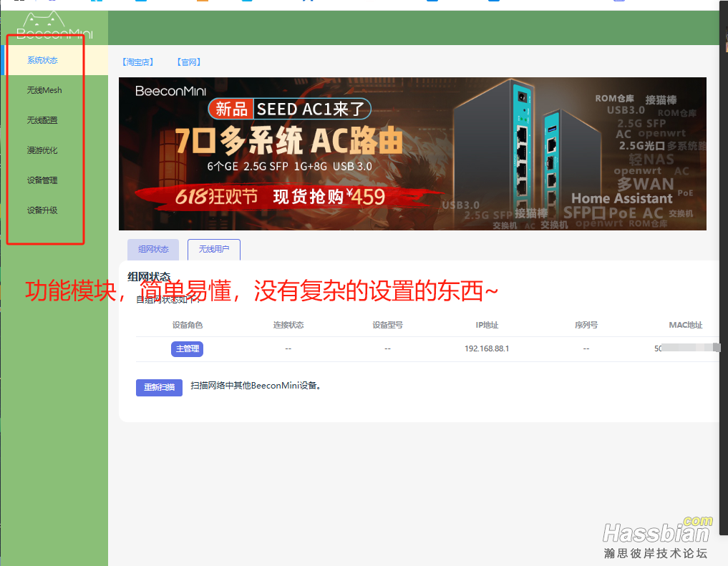This screenshot has height=566, width=728.
Task: Click the 设备型号 column header
Action: pos(388,326)
